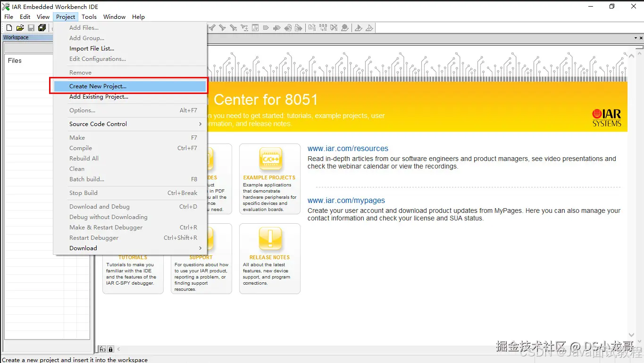Open the Help menu
Image resolution: width=644 pixels, height=363 pixels.
pyautogui.click(x=138, y=17)
